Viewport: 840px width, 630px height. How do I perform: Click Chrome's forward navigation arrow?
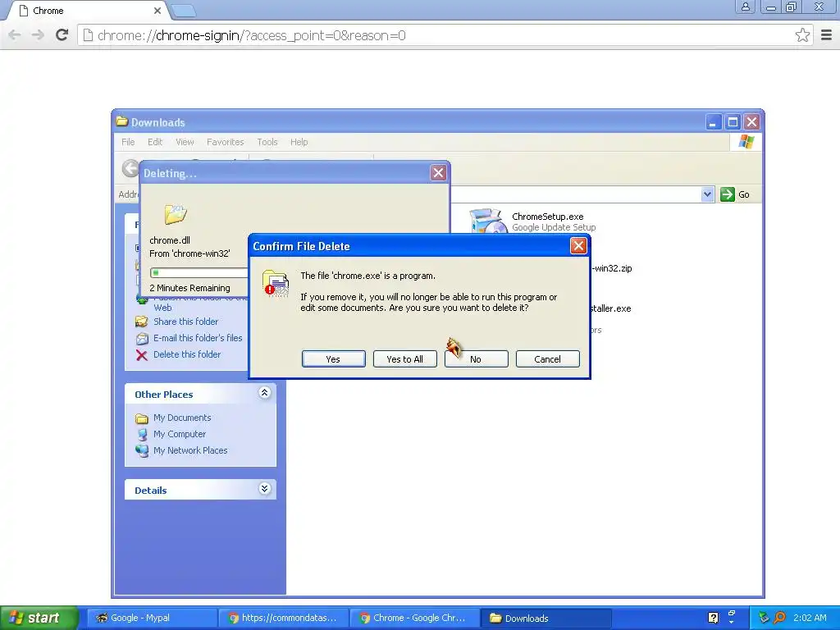(38, 35)
